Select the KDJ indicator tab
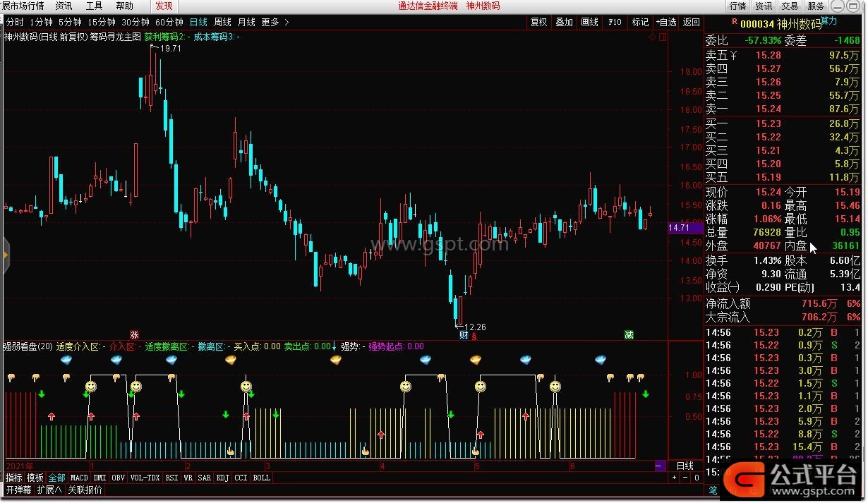Viewport: 868px width, 503px height. click(x=223, y=478)
